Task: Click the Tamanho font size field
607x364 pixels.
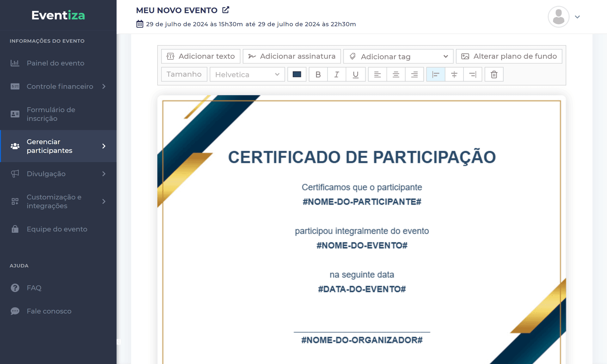Action: [184, 75]
